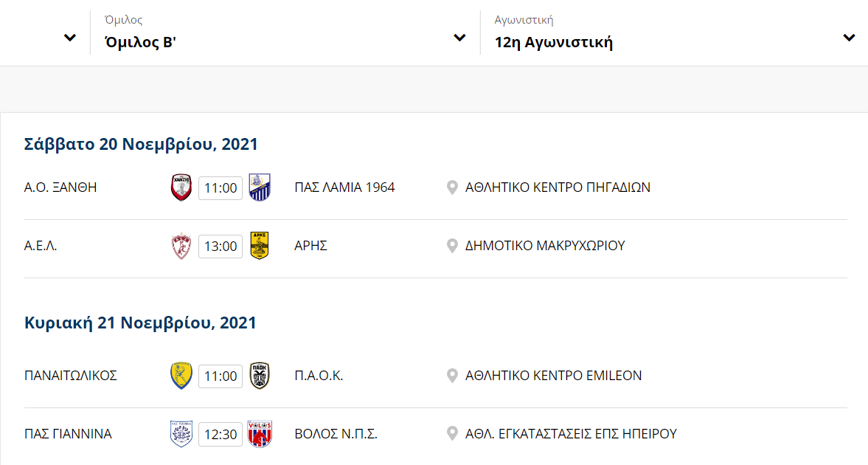The width and height of the screenshot is (868, 465).
Task: Click the ΠΑΣ ΛΑΜΙΑ 1964 team name
Action: [x=344, y=187]
